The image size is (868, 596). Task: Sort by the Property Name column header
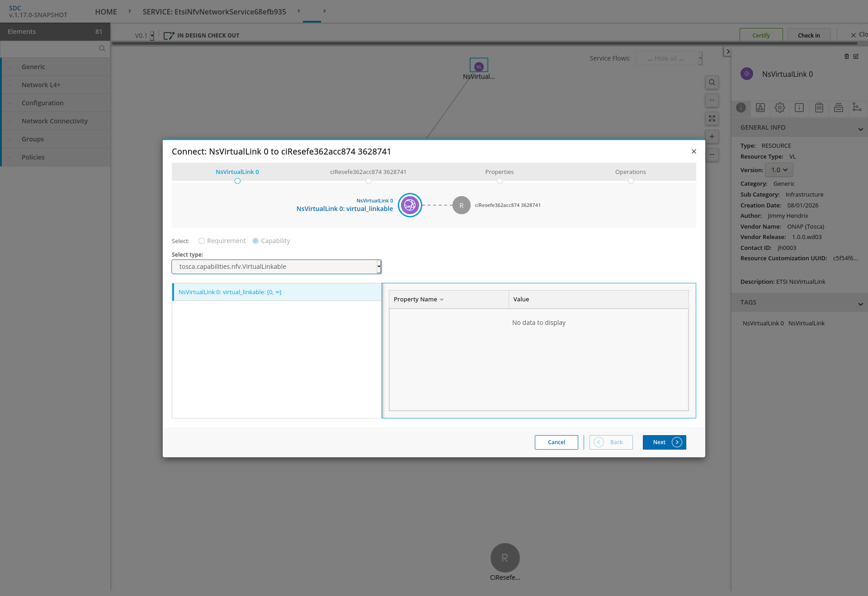(448, 299)
